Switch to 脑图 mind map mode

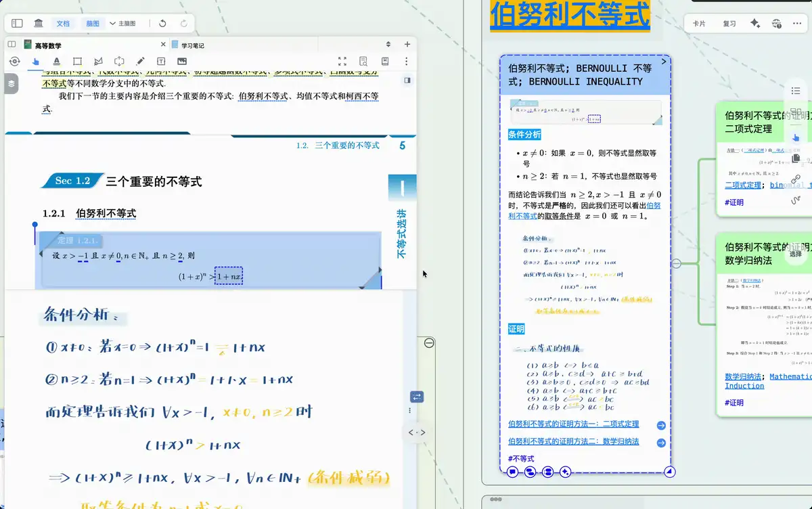pos(93,23)
